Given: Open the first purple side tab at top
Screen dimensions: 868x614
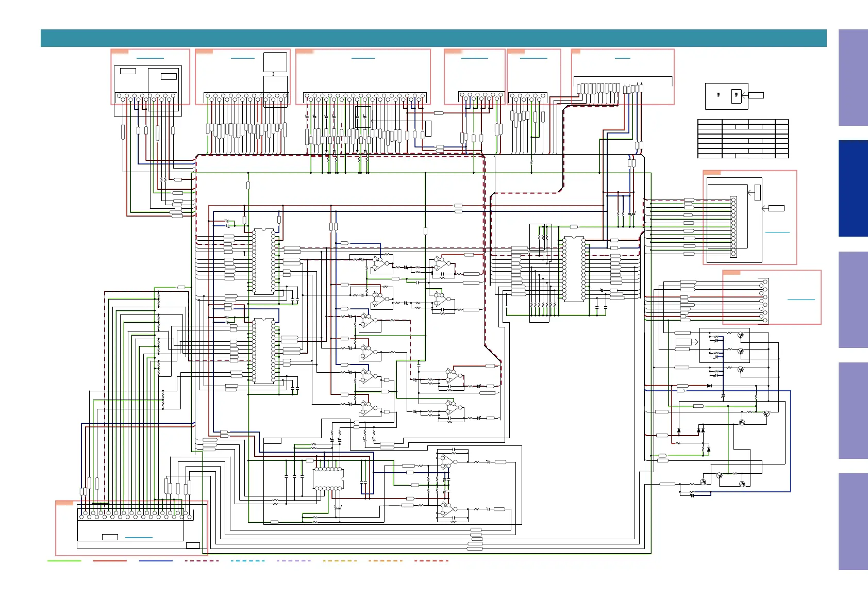Looking at the screenshot, I should [x=853, y=77].
